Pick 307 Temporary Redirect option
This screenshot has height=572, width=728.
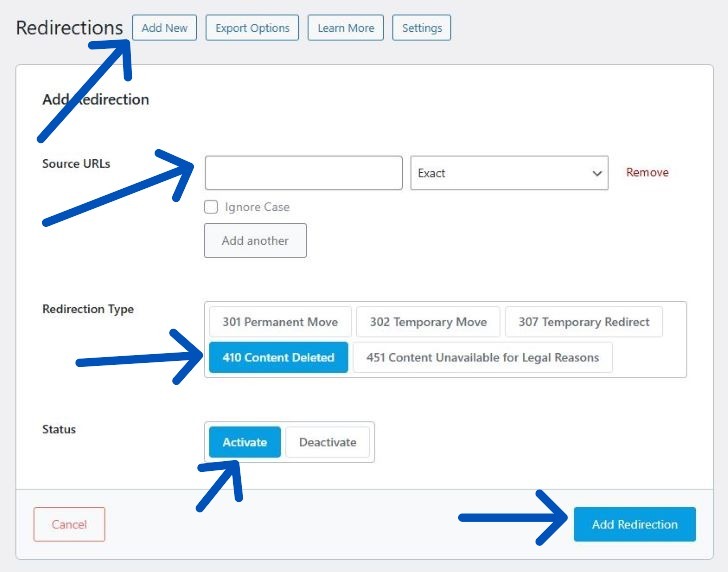pyautogui.click(x=583, y=322)
